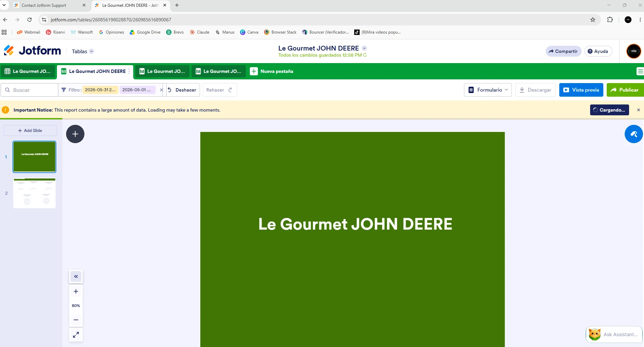Viewport: 644px width, 347px height.
Task: Open options dots on Le Gourmet JOHN DEERE tab
Action: pos(129,71)
